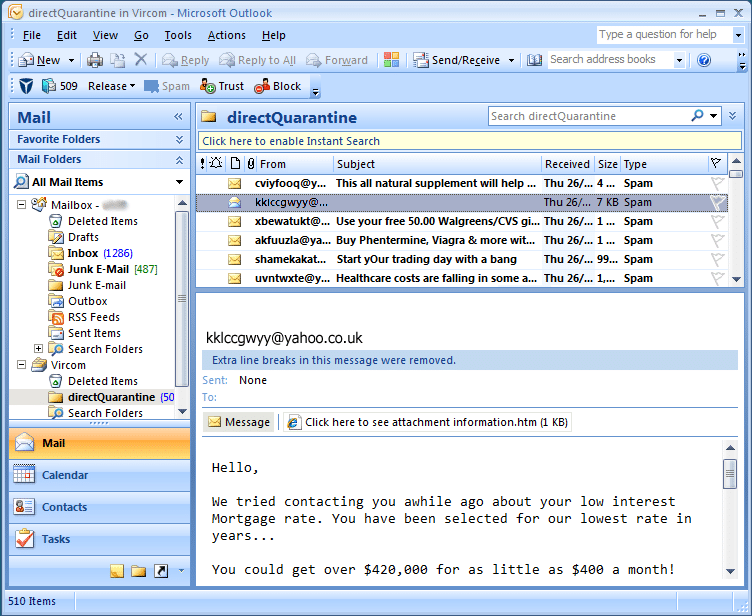Collapse the Mailbox tree node
752x616 pixels.
22,205
